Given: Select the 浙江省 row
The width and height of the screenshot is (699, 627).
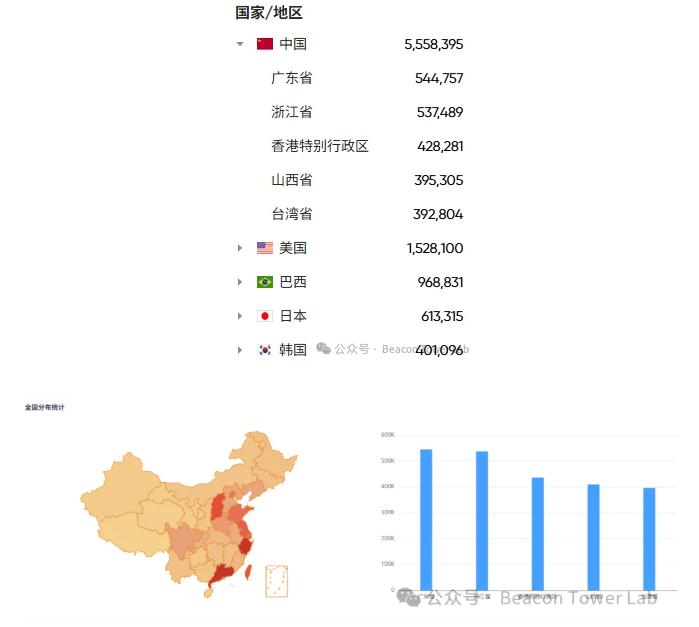Looking at the screenshot, I should [366, 112].
